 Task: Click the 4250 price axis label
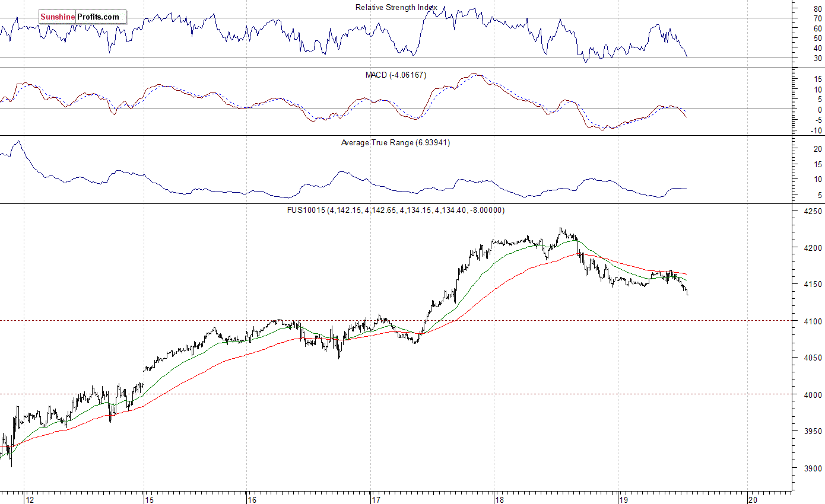[813, 211]
